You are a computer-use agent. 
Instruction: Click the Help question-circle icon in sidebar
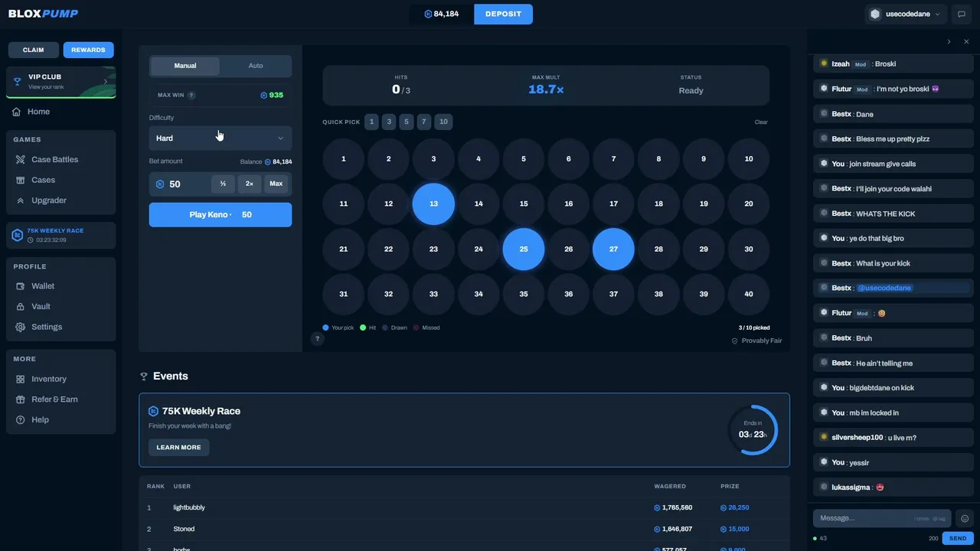[x=21, y=420]
